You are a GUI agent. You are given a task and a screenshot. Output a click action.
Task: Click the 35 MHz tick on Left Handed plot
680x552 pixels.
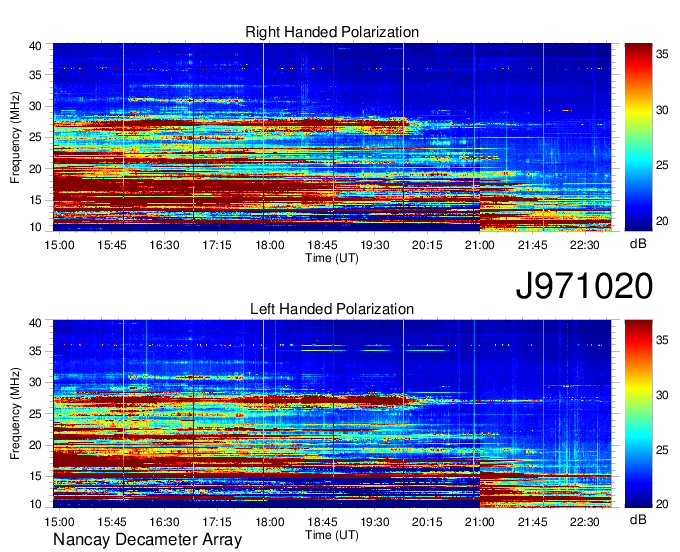[35, 352]
